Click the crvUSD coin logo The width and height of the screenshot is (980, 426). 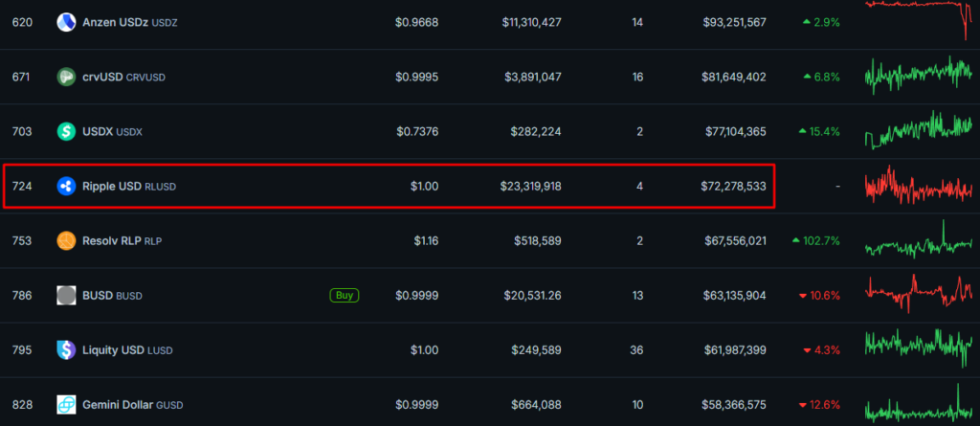(66, 77)
